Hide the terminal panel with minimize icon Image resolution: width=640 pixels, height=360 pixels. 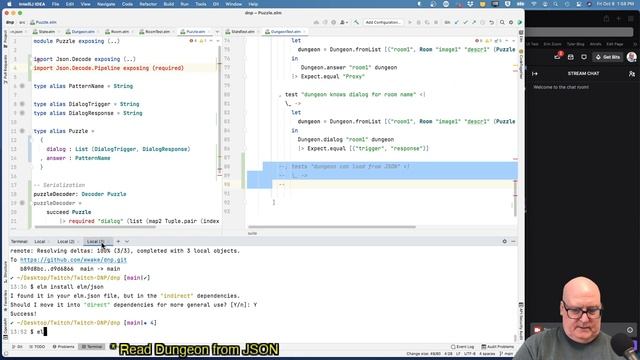(x=513, y=241)
